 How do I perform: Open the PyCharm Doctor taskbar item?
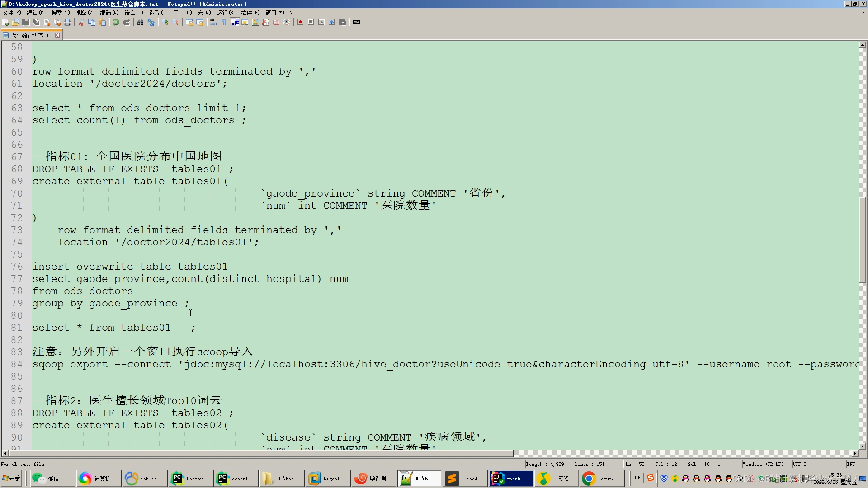(190, 479)
